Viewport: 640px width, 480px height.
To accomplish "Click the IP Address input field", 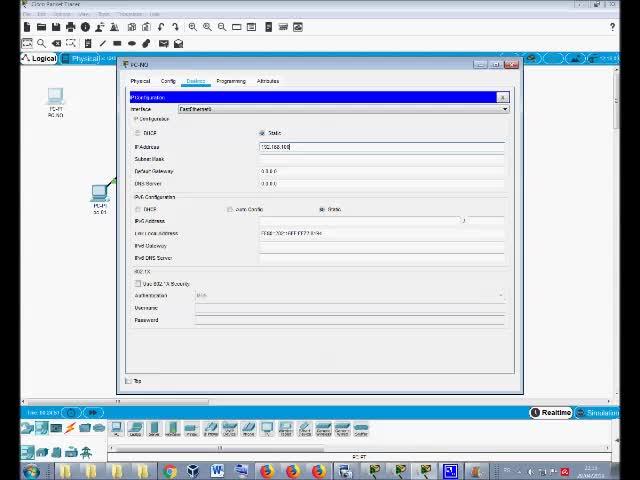I will [382, 147].
